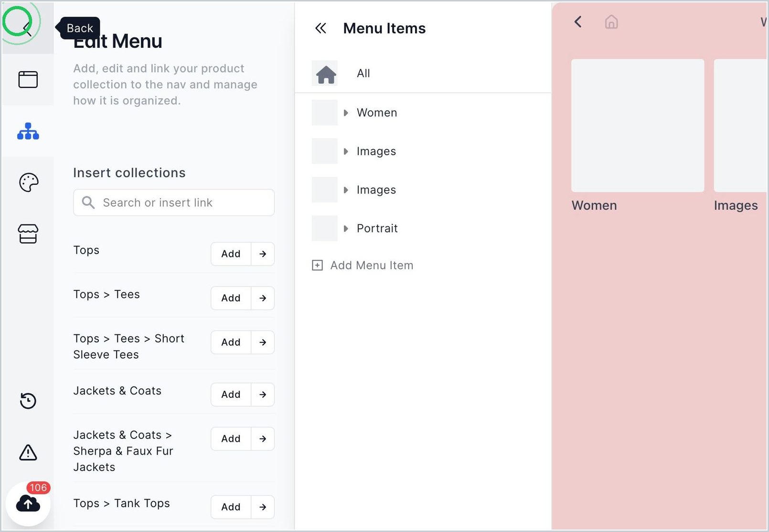The height and width of the screenshot is (532, 769).
Task: Open the storefront icon in the sidebar
Action: (28, 234)
